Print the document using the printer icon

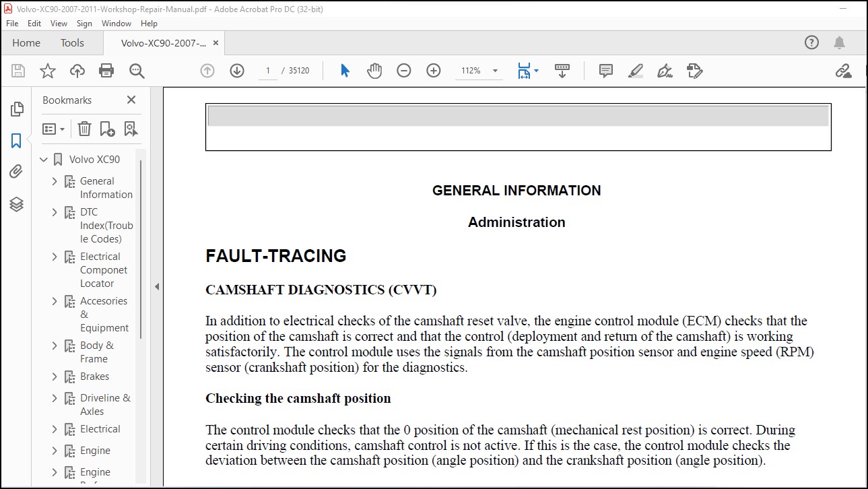point(106,71)
